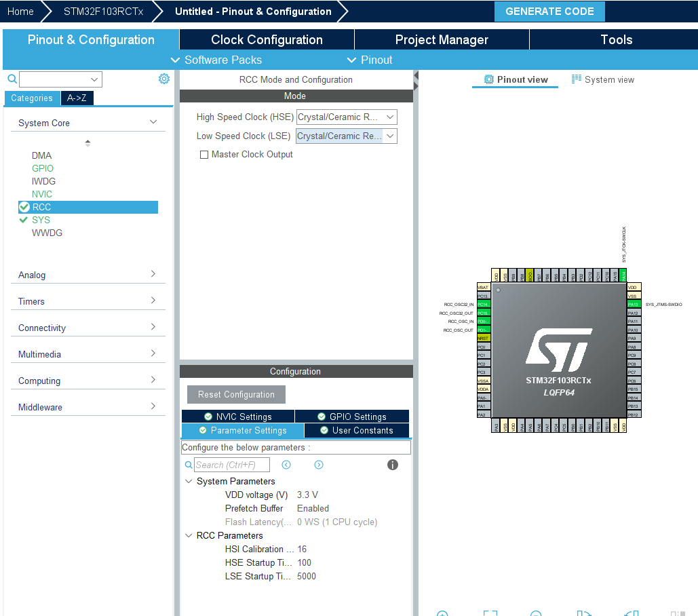Open the Software Packs dropdown menu
The image size is (698, 616).
coord(217,60)
